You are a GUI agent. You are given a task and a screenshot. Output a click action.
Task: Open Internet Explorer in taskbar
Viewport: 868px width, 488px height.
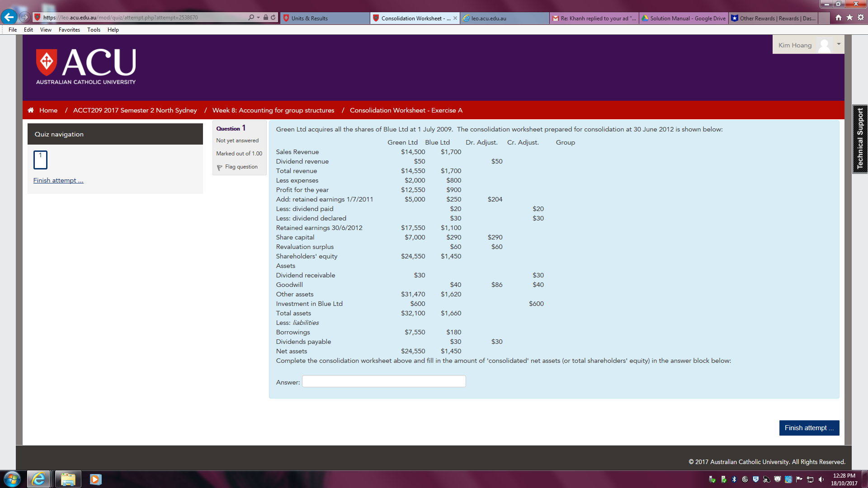[39, 479]
